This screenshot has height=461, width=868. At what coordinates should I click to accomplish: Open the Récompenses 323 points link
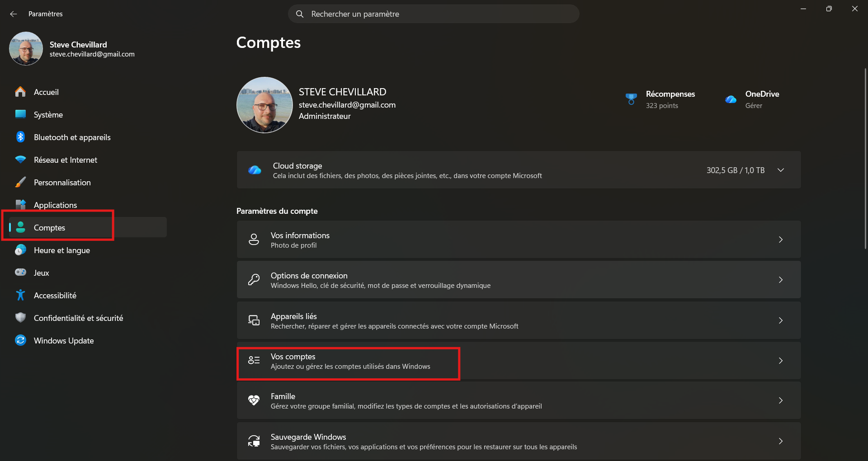click(660, 99)
